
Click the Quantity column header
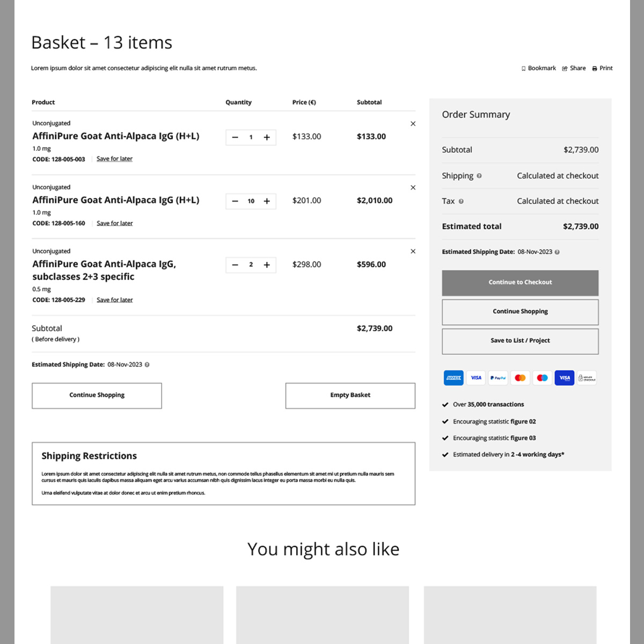pos(239,103)
